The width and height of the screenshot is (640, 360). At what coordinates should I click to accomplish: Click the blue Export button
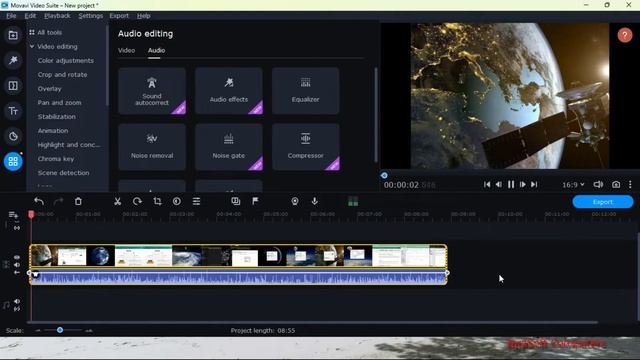(x=603, y=202)
